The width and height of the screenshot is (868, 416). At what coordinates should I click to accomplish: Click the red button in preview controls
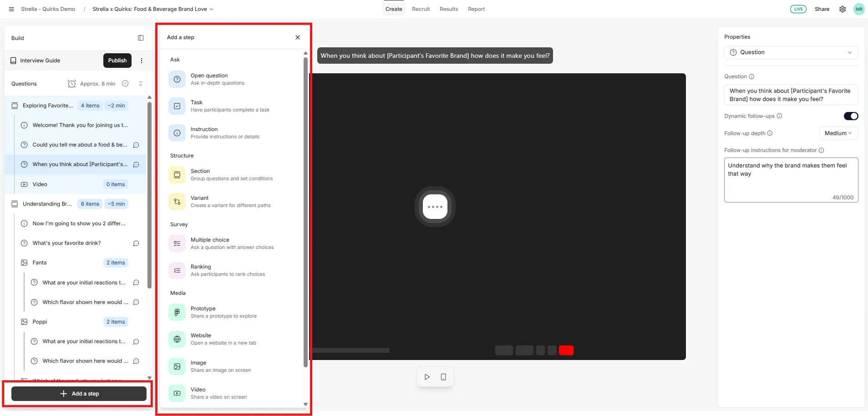pos(566,350)
